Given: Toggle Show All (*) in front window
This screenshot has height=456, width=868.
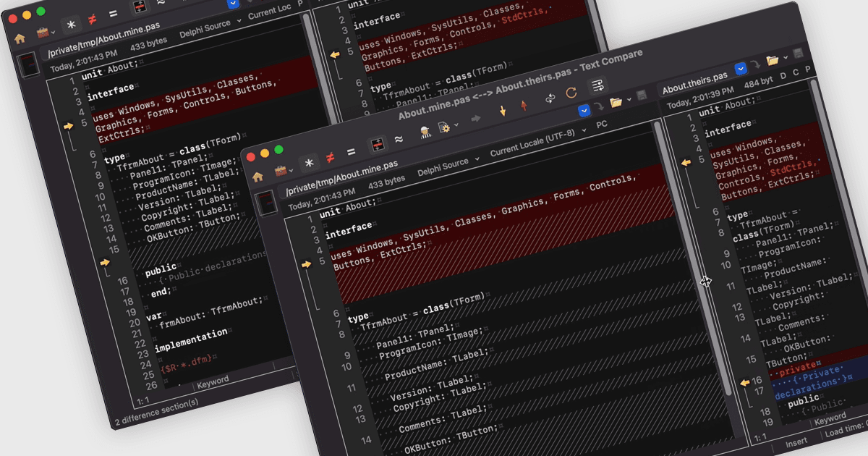Looking at the screenshot, I should (309, 164).
